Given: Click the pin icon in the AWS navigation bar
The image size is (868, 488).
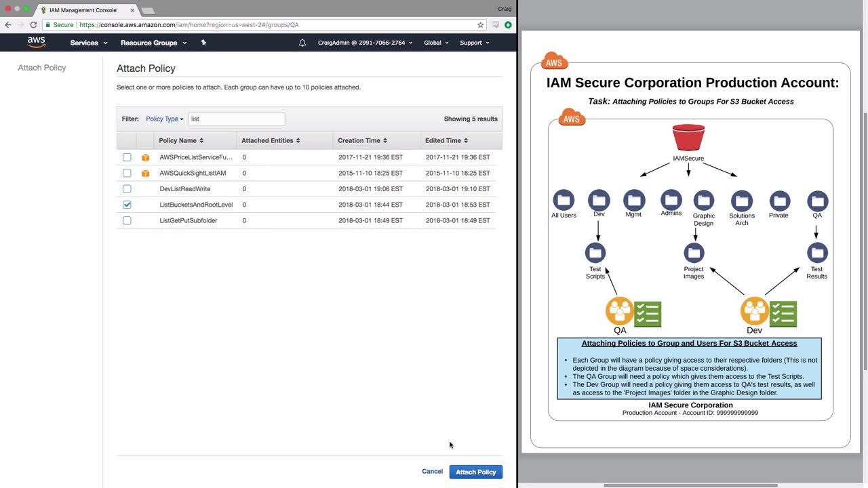Looking at the screenshot, I should pyautogui.click(x=203, y=42).
